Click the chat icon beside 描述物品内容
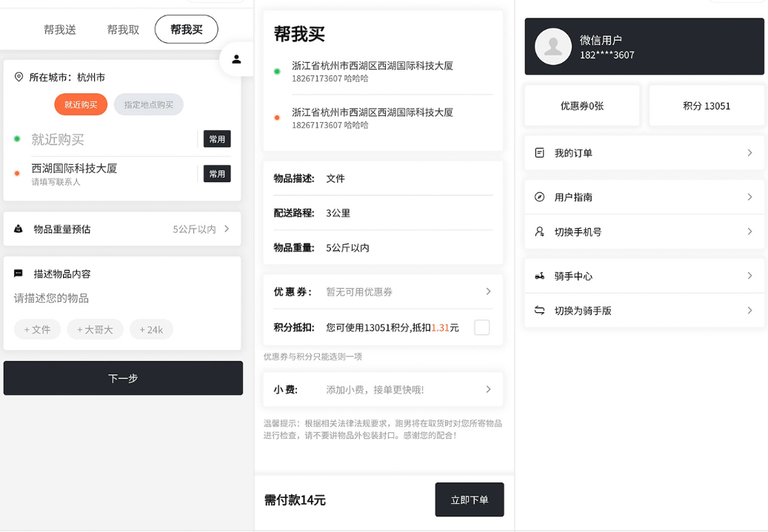Image resolution: width=768 pixels, height=532 pixels. [x=19, y=273]
